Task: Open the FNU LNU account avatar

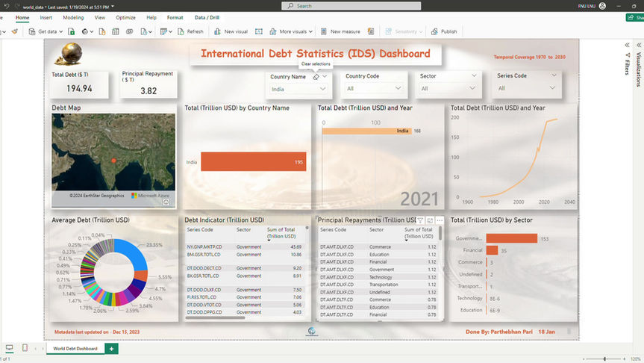Action: (x=602, y=6)
